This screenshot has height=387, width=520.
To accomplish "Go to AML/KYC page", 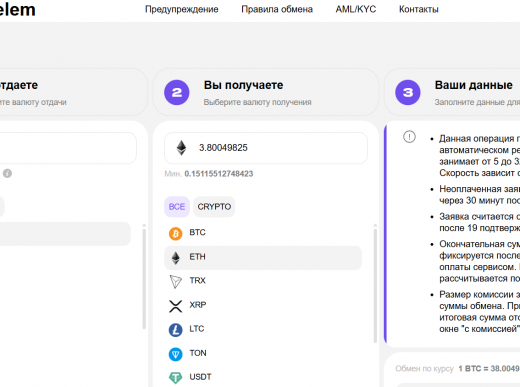I will tap(356, 9).
